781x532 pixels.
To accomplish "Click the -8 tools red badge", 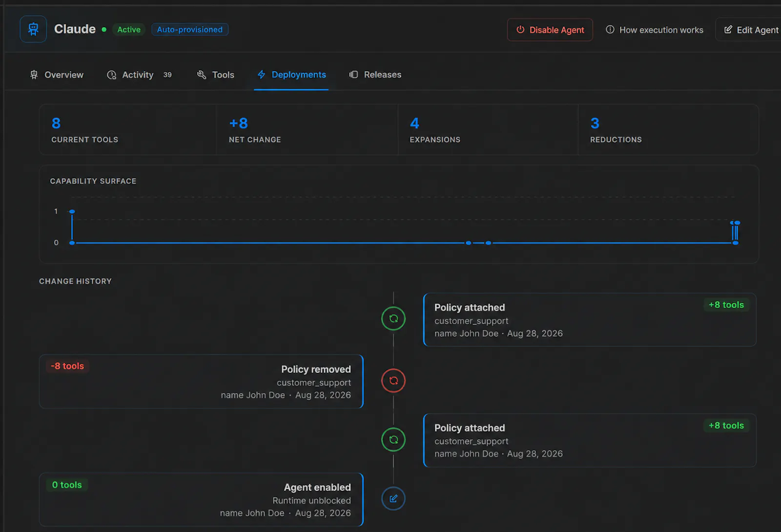I will pos(67,366).
